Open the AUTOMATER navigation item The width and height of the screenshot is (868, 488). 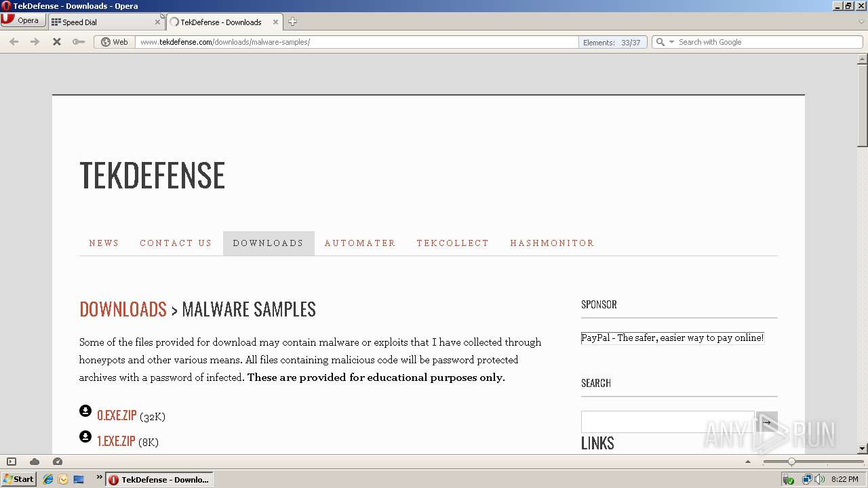click(360, 243)
